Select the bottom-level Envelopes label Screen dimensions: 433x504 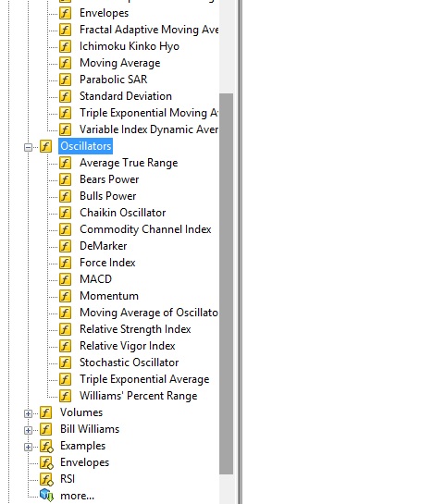coord(84,462)
